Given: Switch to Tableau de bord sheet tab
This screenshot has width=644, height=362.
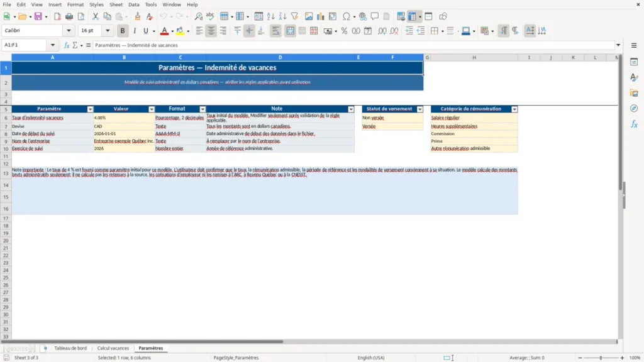Looking at the screenshot, I should click(70, 348).
